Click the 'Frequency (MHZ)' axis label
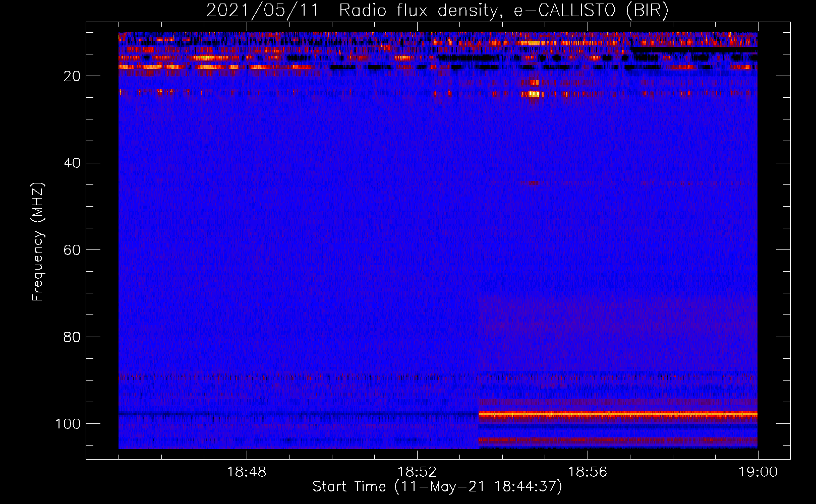816x504 pixels. pos(38,241)
